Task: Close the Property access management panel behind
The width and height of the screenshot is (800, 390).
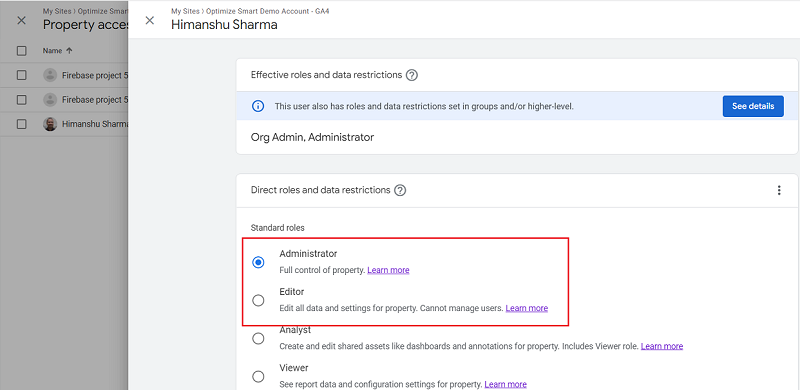Action: point(21,20)
